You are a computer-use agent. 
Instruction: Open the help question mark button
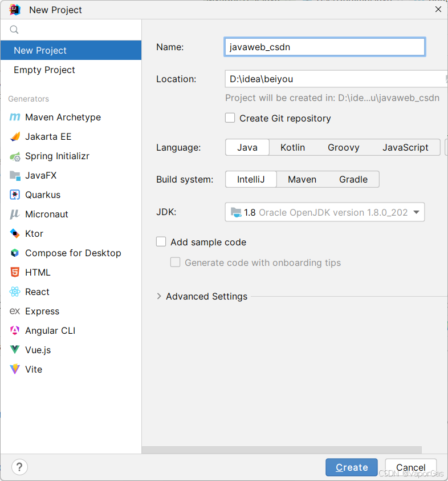point(19,467)
